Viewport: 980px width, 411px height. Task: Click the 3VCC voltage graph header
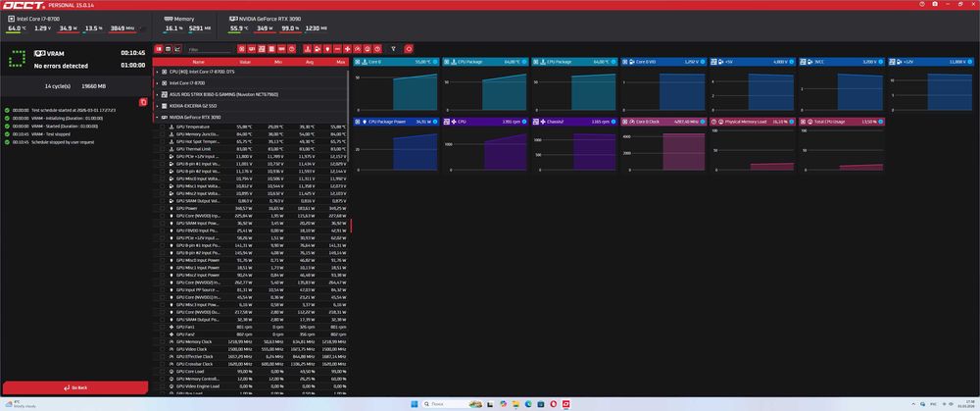coord(843,62)
